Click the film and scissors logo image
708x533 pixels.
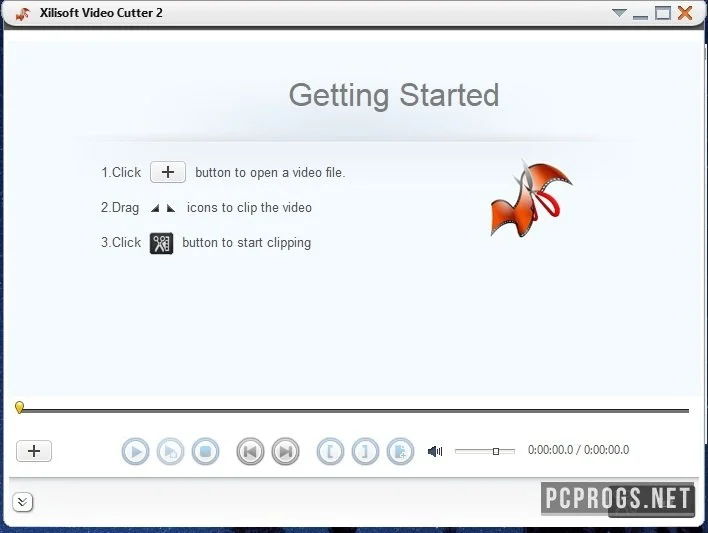[531, 198]
